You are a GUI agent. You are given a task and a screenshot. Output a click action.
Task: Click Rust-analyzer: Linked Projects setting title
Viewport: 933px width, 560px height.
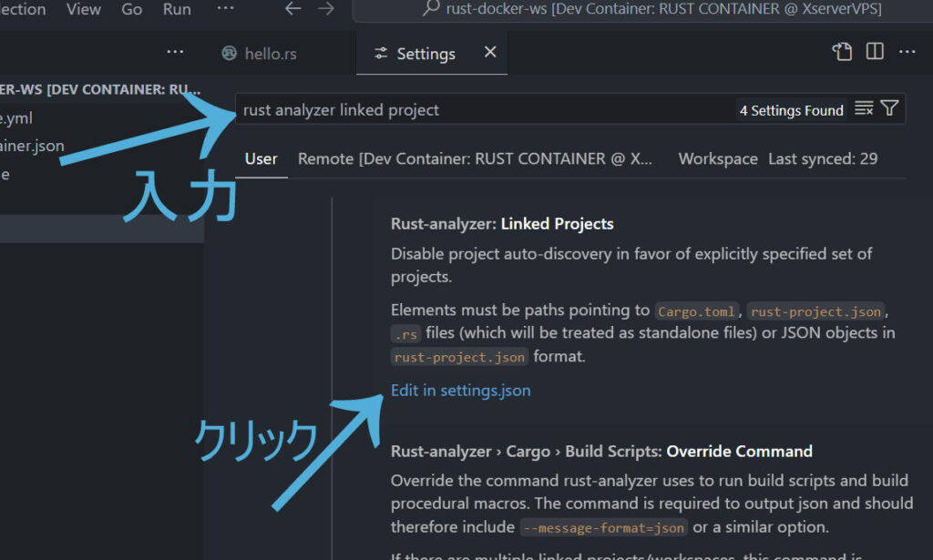(501, 223)
